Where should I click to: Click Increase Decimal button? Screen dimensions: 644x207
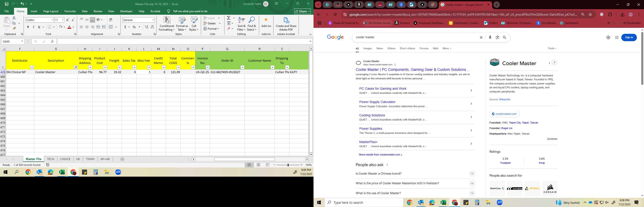(146, 27)
